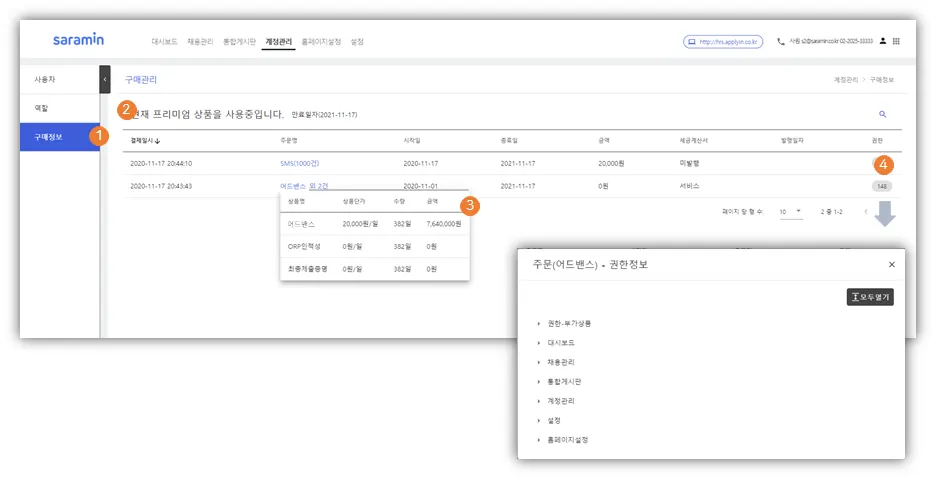Click the 148 permission badge
936x479 pixels.
click(882, 186)
